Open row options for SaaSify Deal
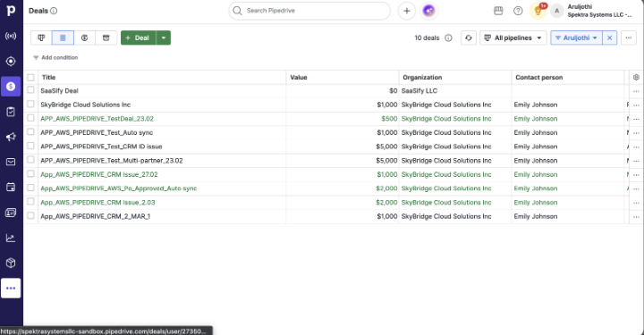Screen dimensions: 644x335 pos(636,91)
